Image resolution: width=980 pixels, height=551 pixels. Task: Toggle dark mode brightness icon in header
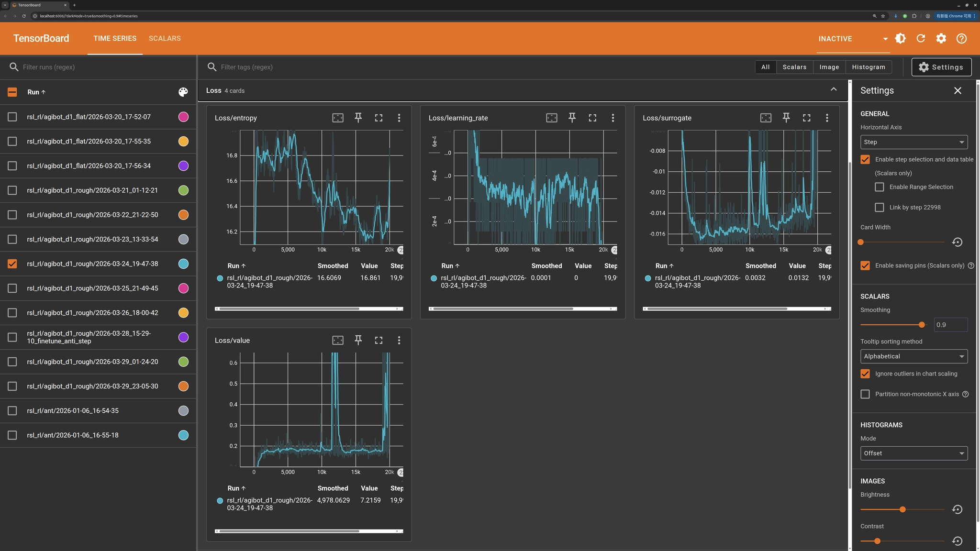click(x=900, y=38)
